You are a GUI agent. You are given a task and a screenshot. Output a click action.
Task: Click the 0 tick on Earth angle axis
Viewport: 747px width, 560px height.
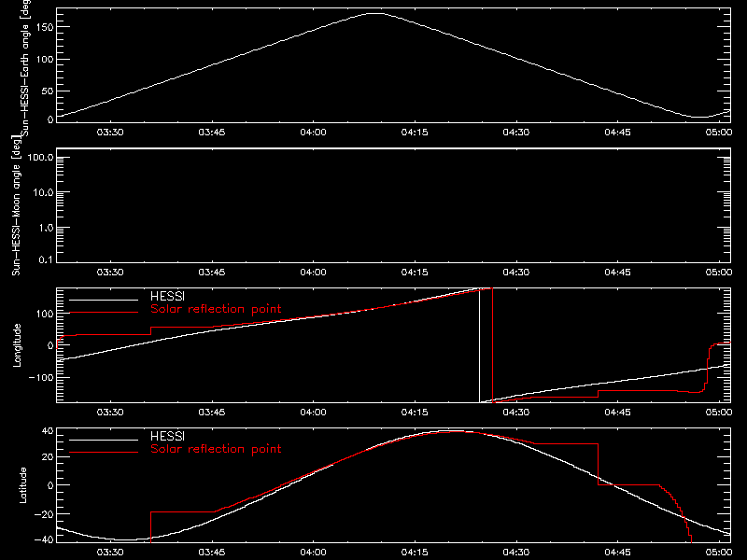pos(50,119)
